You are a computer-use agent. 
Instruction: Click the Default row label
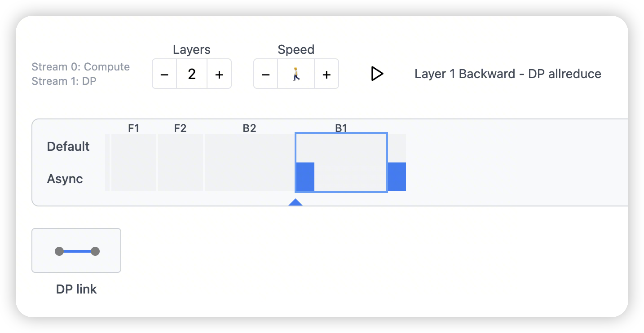click(68, 146)
